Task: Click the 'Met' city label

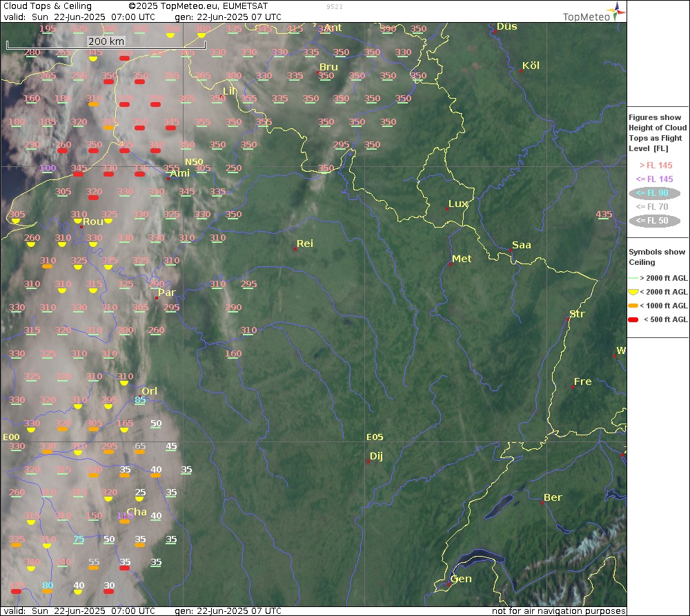Action: pos(462,259)
